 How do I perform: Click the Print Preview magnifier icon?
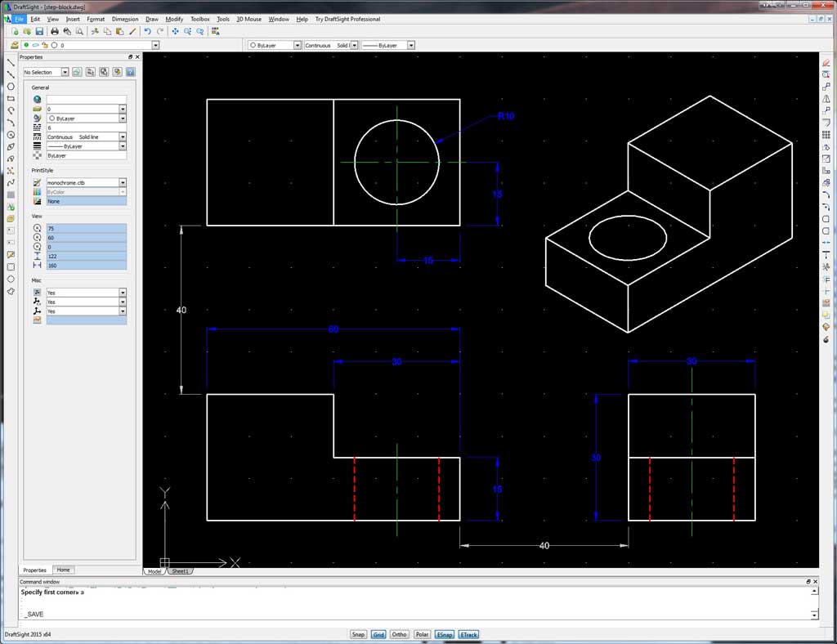(x=79, y=32)
